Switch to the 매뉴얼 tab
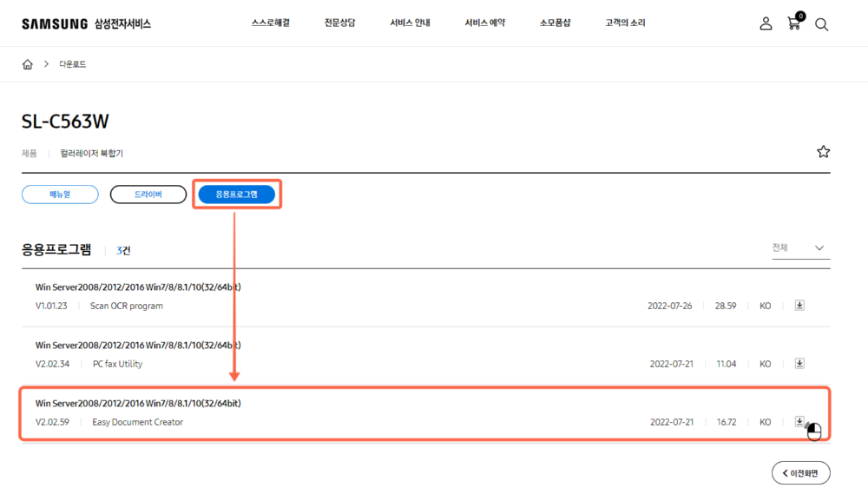Screen dimensions: 868x488 tap(60, 195)
